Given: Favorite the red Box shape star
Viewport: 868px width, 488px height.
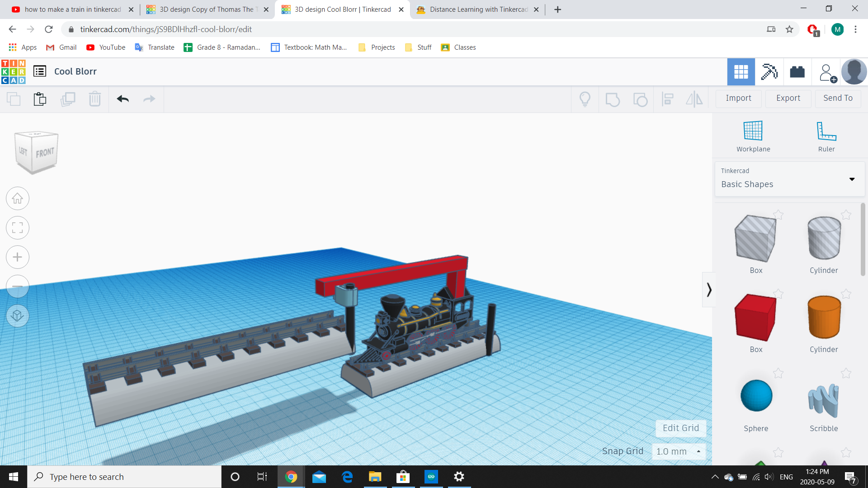Looking at the screenshot, I should (778, 294).
